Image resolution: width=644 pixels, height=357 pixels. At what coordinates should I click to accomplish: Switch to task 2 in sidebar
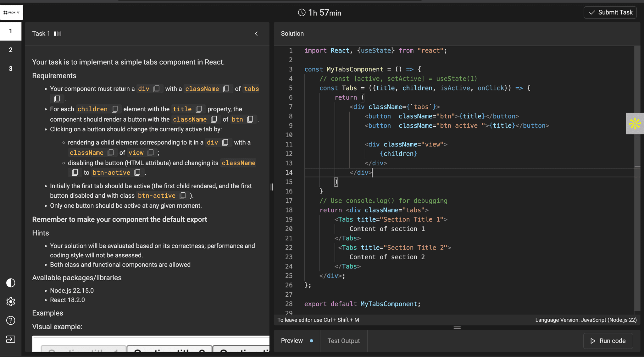(11, 50)
